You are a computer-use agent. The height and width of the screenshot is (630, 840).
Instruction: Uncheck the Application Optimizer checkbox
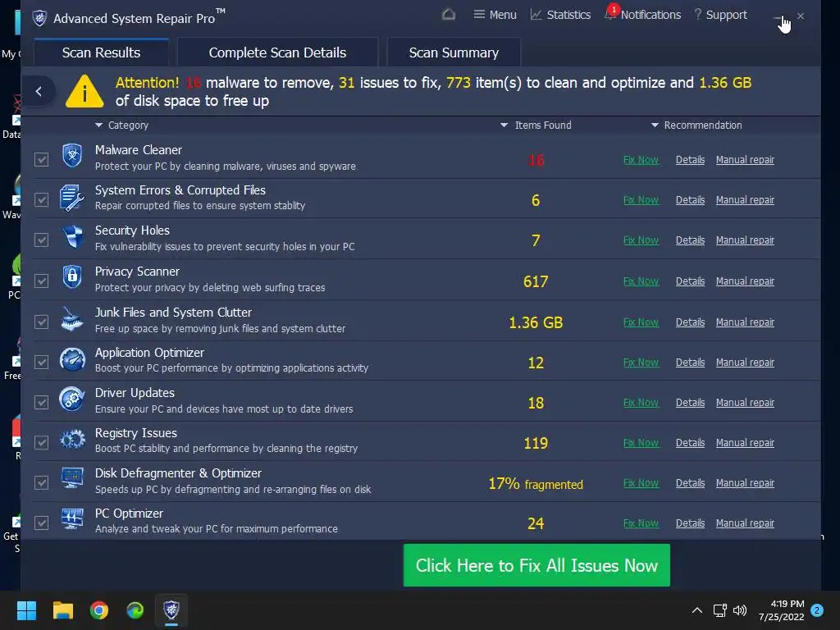click(41, 362)
